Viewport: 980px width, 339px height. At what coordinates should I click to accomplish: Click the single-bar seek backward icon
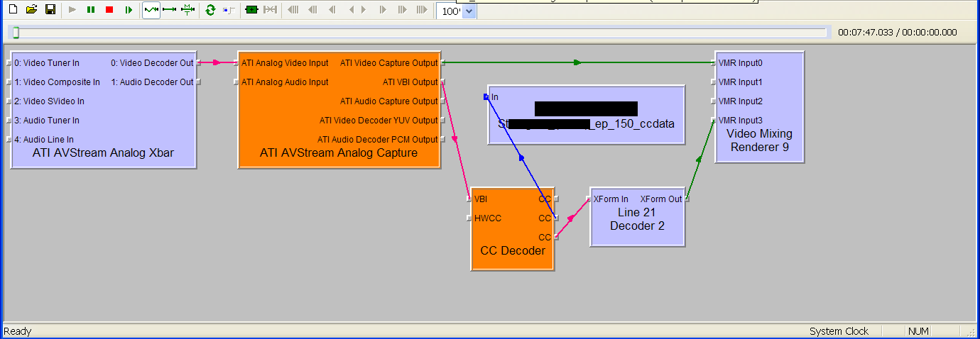tap(332, 10)
